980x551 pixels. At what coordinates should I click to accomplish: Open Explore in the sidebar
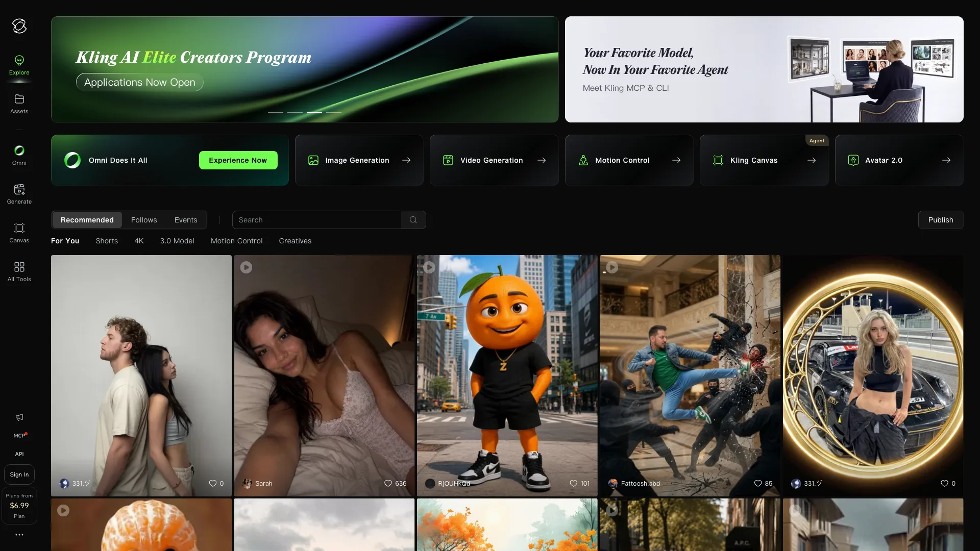click(x=19, y=65)
